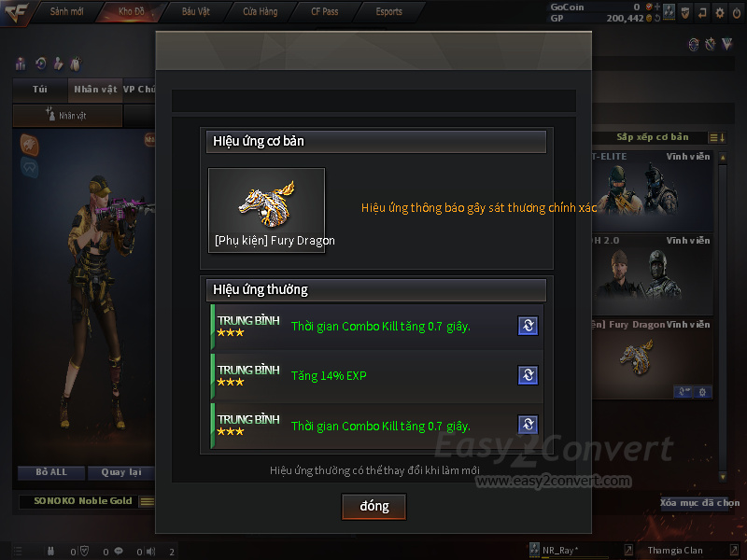This screenshot has width=747, height=560.
Task: Click the power exit icon
Action: (x=737, y=13)
